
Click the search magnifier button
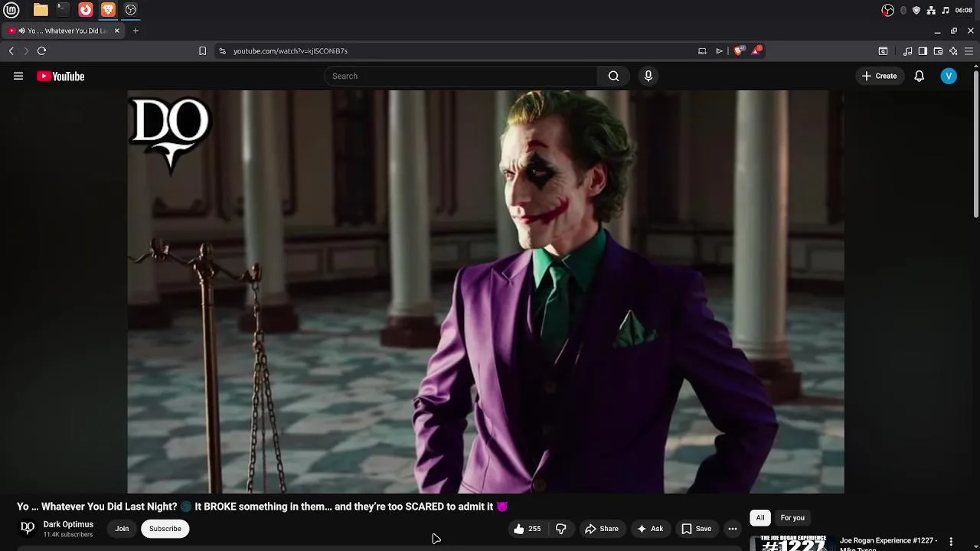pos(613,76)
